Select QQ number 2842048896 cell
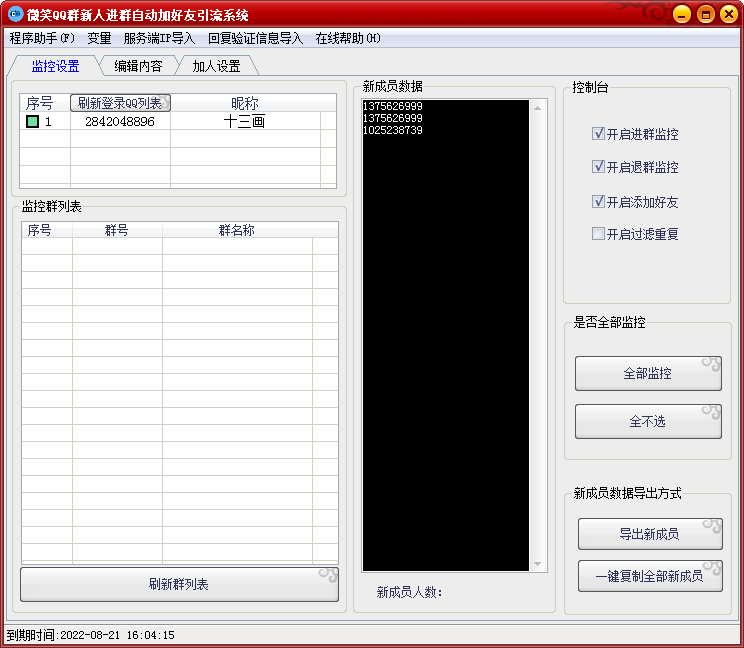744x648 pixels. pyautogui.click(x=120, y=121)
